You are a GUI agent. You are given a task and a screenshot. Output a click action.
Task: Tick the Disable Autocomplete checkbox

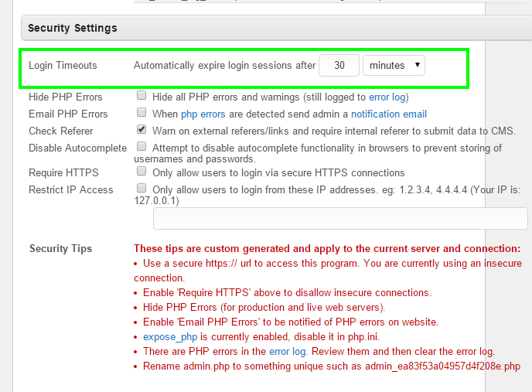pyautogui.click(x=142, y=146)
